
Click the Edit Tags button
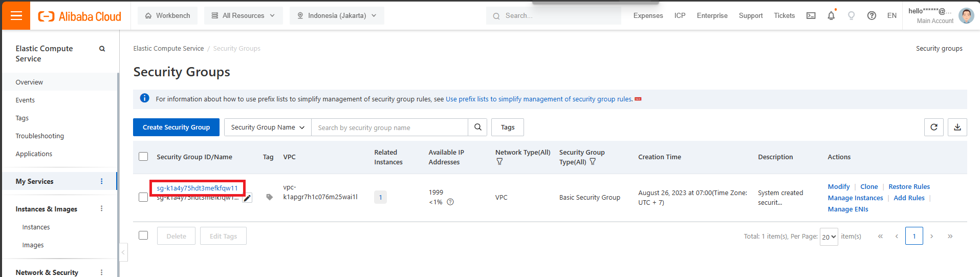(x=223, y=236)
